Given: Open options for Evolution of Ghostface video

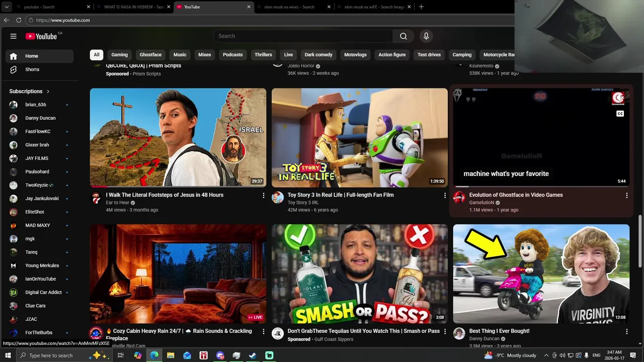Looking at the screenshot, I should click(626, 195).
